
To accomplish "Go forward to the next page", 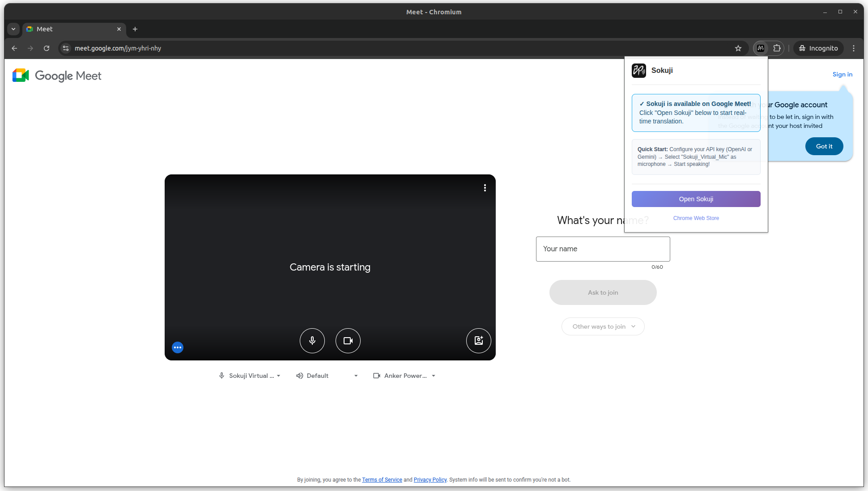I will pyautogui.click(x=30, y=48).
